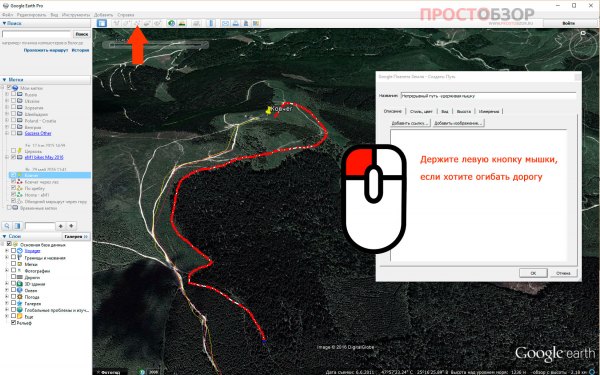Click the Save Image toolbar icon

pos(246,23)
